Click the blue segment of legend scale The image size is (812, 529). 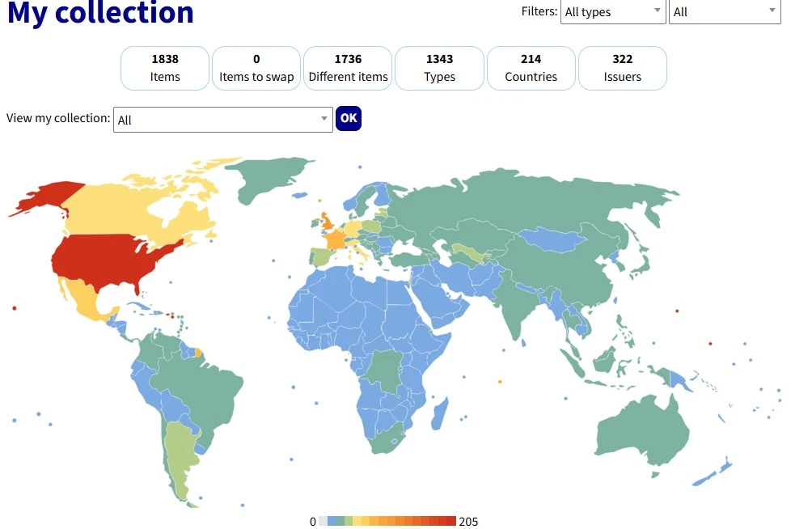click(332, 521)
